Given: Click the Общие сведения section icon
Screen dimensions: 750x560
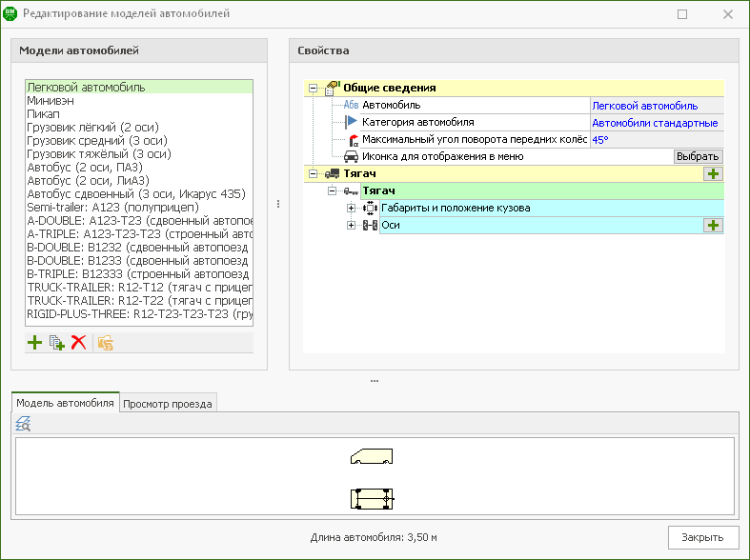Looking at the screenshot, I should [333, 88].
